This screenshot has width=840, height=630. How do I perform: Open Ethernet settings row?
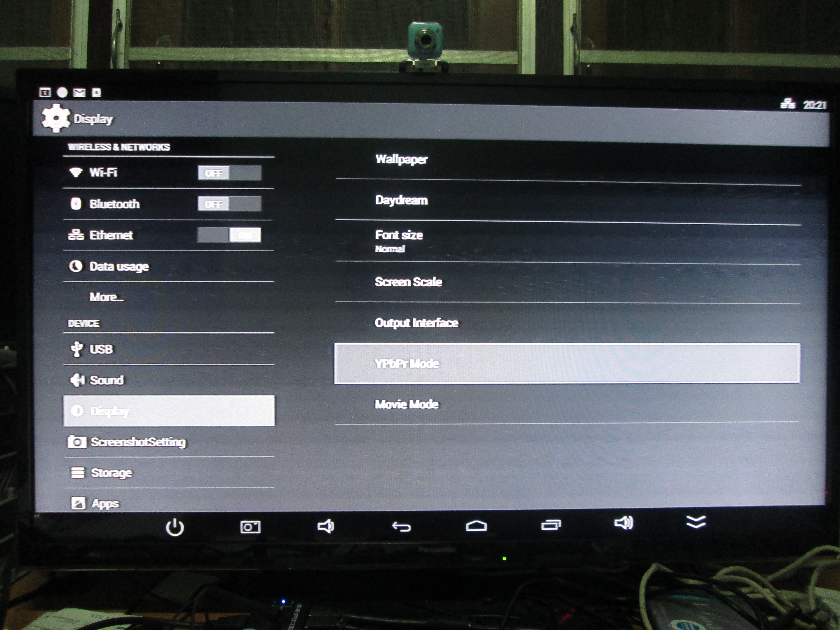[x=168, y=235]
